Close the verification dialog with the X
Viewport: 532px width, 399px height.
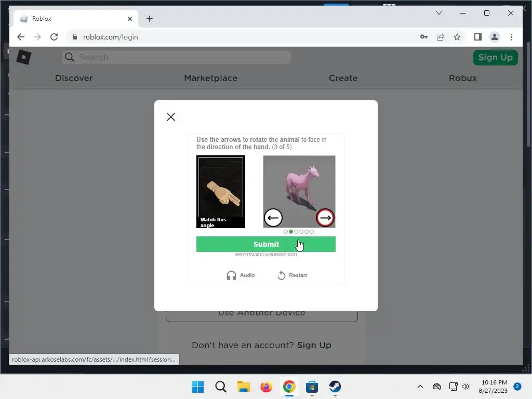pos(171,117)
